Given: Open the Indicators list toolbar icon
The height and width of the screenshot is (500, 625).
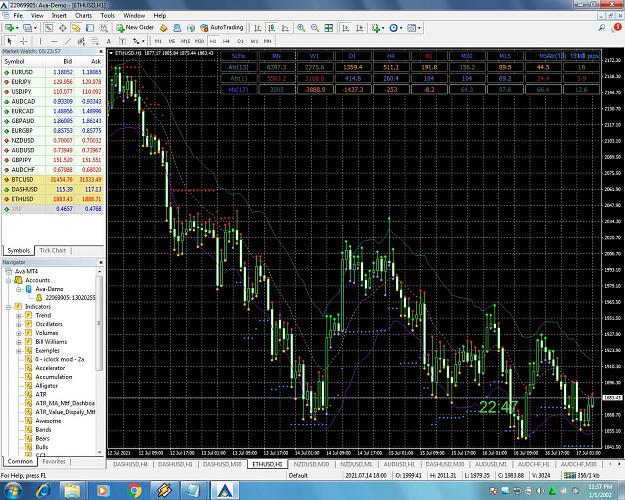Looking at the screenshot, I should [x=375, y=28].
